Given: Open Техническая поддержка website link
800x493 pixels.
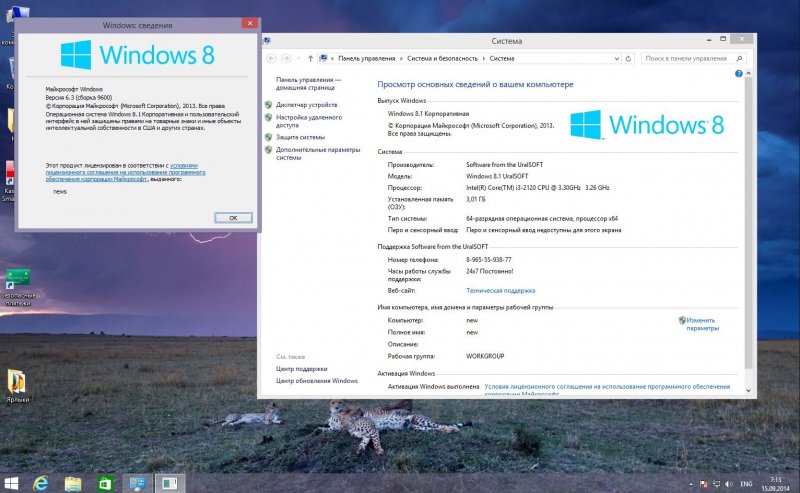Looking at the screenshot, I should pos(501,290).
